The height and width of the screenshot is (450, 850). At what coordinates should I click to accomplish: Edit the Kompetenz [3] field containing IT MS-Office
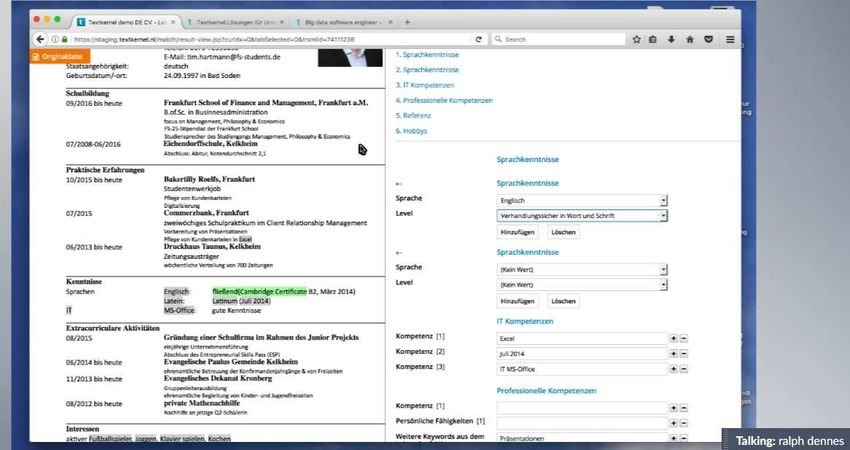click(x=582, y=369)
